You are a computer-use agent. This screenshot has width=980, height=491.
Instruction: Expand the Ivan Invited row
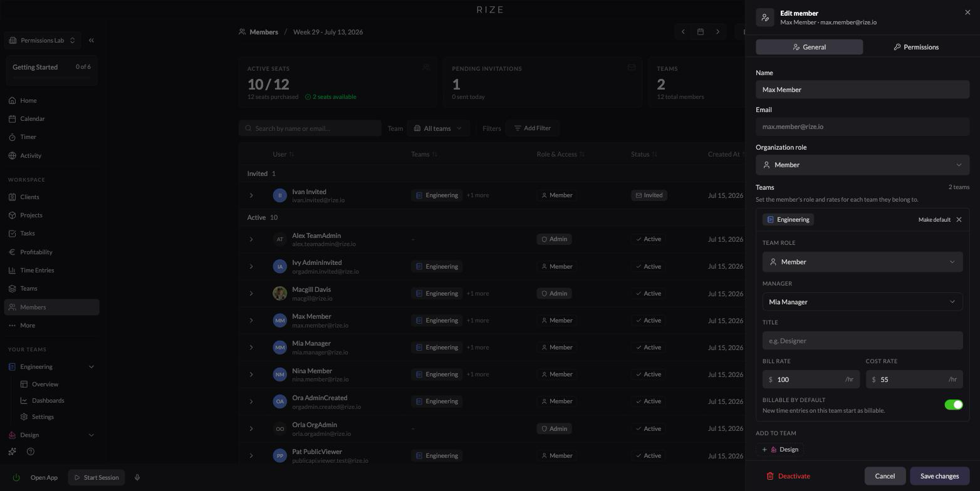(x=251, y=195)
